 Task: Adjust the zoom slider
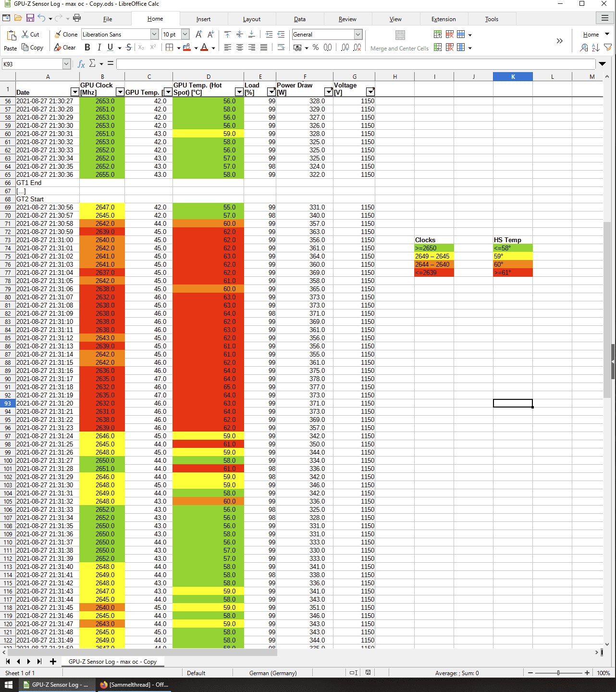(x=558, y=673)
